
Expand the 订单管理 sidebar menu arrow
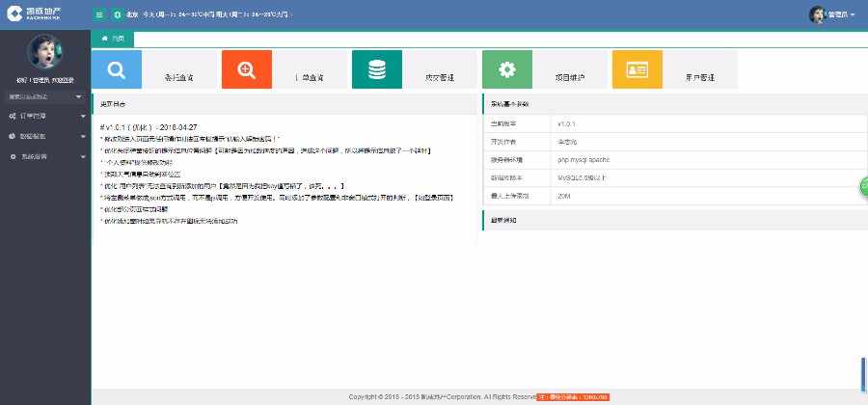click(x=83, y=116)
